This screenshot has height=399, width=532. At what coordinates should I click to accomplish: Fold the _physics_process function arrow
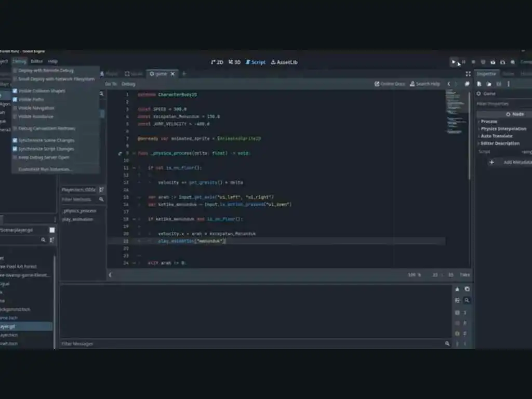tap(134, 153)
